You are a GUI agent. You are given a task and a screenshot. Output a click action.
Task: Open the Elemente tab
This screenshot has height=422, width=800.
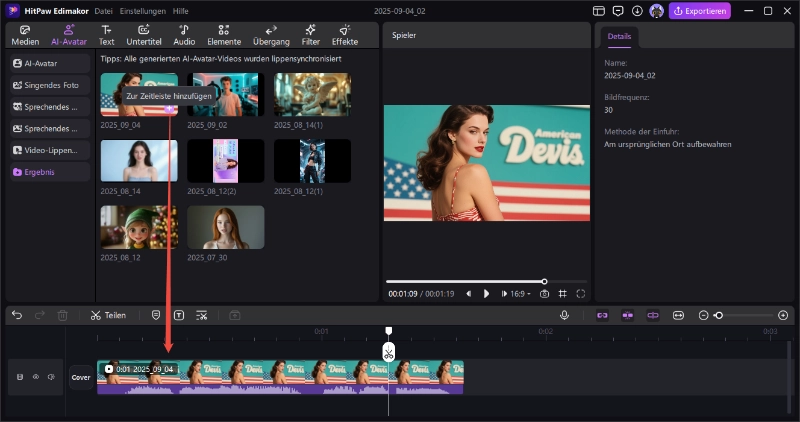[x=224, y=35]
